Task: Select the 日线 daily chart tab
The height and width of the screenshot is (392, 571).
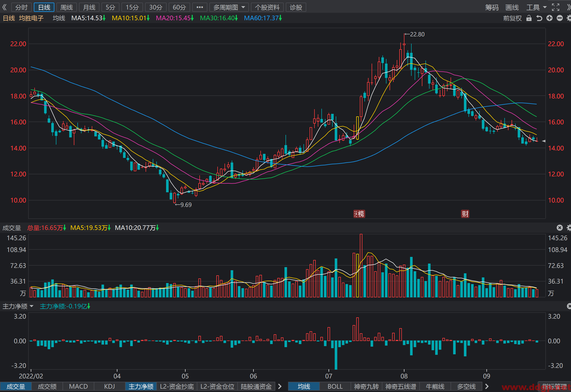Action: (44, 7)
